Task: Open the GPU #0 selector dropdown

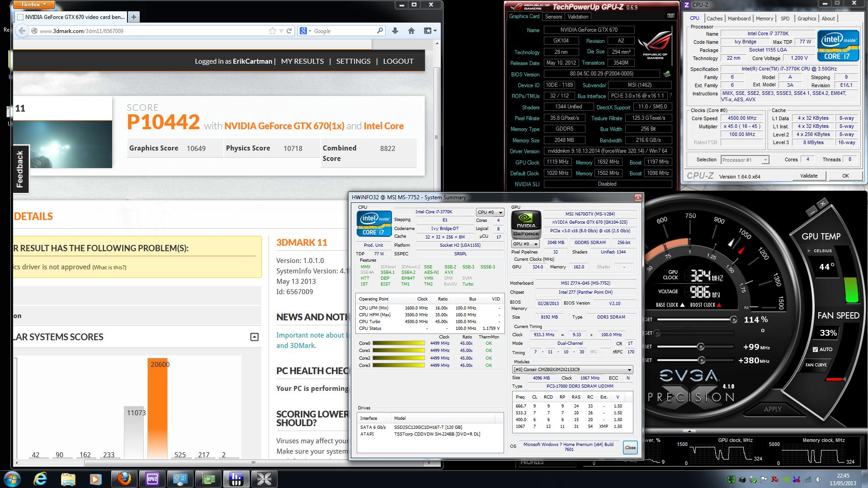Action: 525,244
